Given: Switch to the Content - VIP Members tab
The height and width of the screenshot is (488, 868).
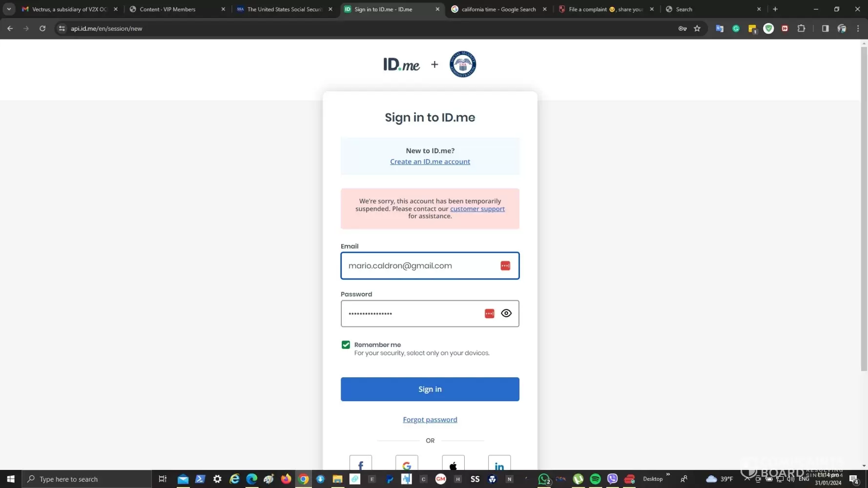Looking at the screenshot, I should click(x=176, y=9).
